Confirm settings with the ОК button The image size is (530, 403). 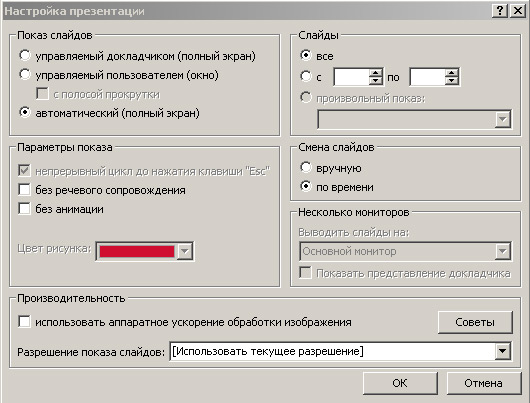[400, 383]
